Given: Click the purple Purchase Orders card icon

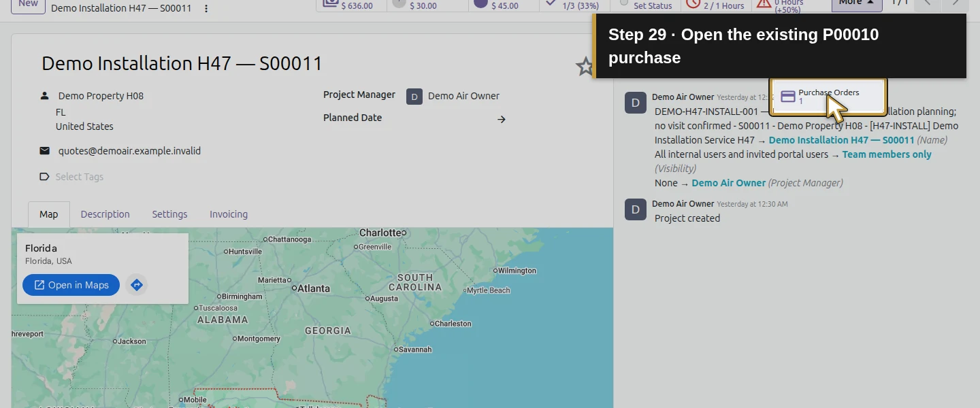Looking at the screenshot, I should pos(788,97).
